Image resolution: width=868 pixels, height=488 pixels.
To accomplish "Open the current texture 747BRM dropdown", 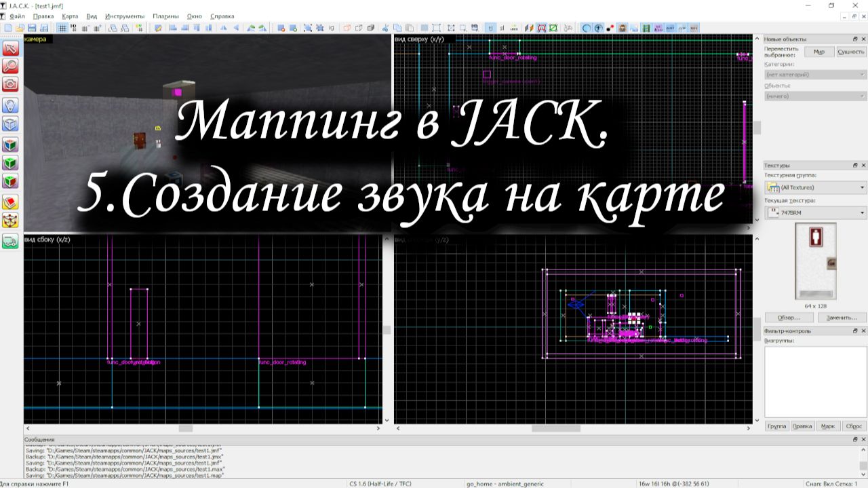I will tap(816, 213).
